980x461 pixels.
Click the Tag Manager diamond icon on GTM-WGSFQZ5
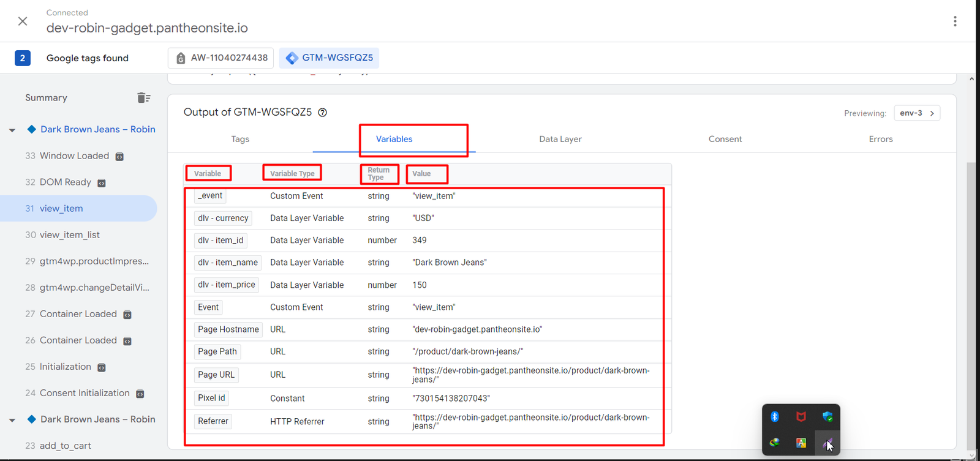(x=292, y=58)
